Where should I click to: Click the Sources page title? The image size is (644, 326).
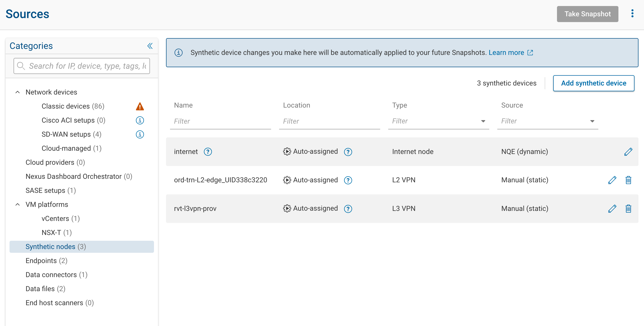click(x=27, y=14)
